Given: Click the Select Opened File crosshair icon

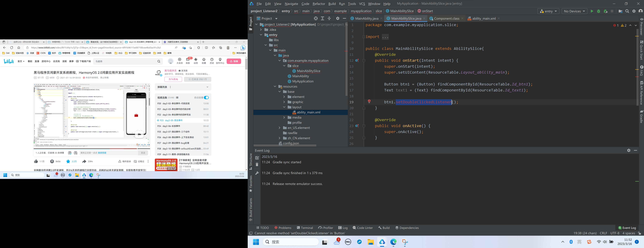Looking at the screenshot, I should click(316, 18).
